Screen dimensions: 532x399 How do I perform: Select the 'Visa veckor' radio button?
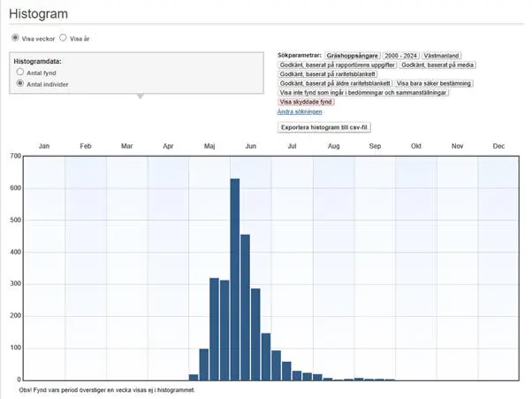(x=15, y=38)
